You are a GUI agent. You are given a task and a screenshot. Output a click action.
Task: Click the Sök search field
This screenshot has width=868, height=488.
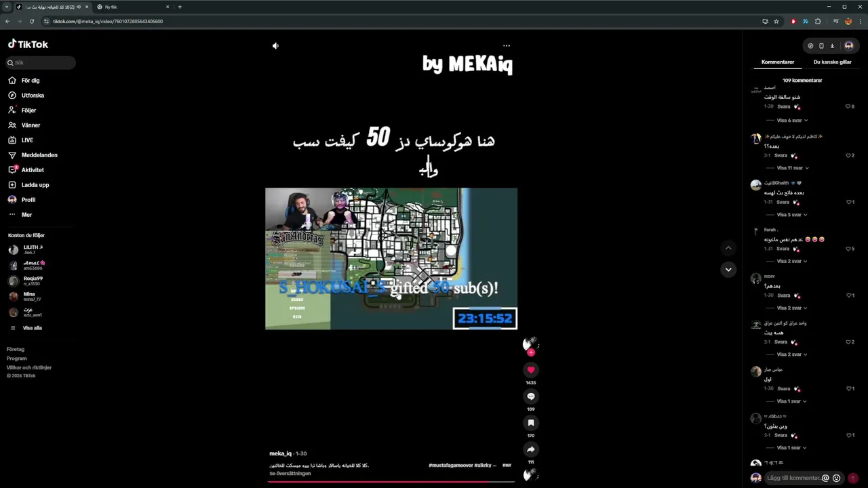pyautogui.click(x=41, y=62)
